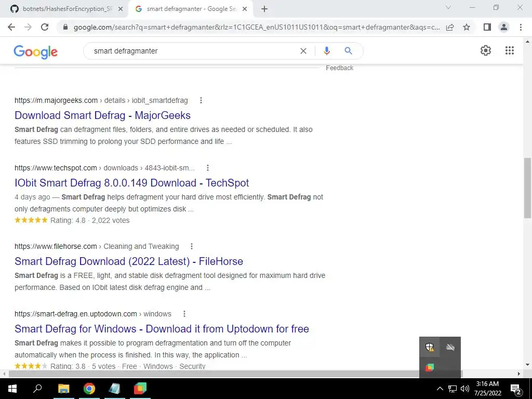This screenshot has height=399, width=532.
Task: Submit search with the magnifier icon
Action: tap(348, 51)
